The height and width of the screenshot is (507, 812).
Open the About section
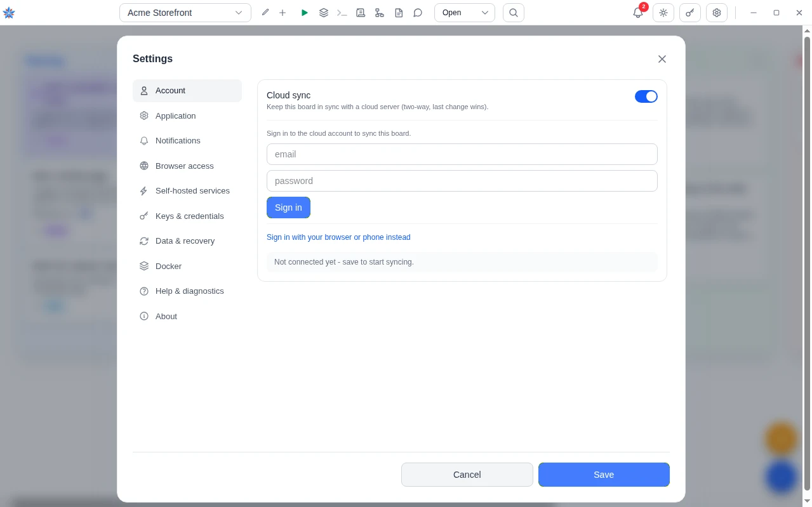tap(187, 316)
